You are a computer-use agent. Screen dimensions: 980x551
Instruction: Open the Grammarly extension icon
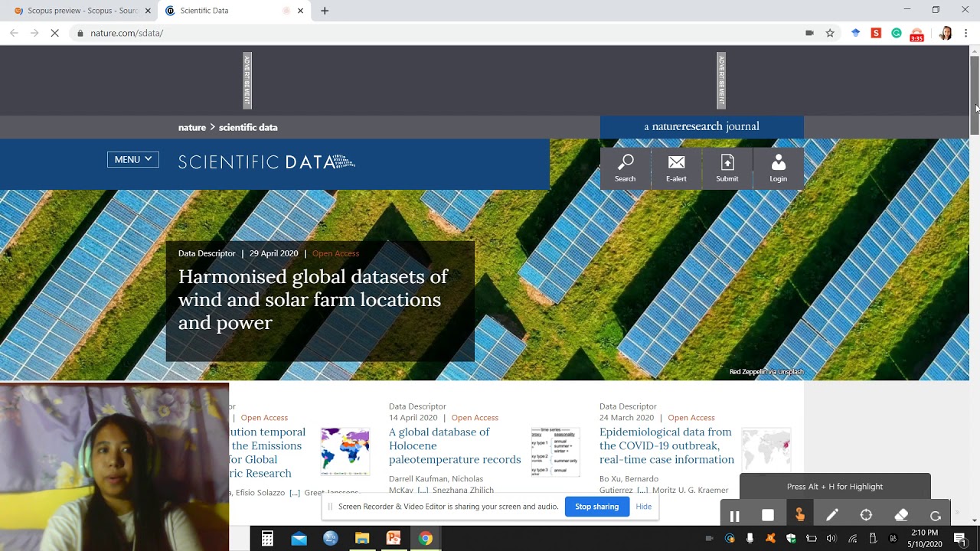[x=897, y=33]
